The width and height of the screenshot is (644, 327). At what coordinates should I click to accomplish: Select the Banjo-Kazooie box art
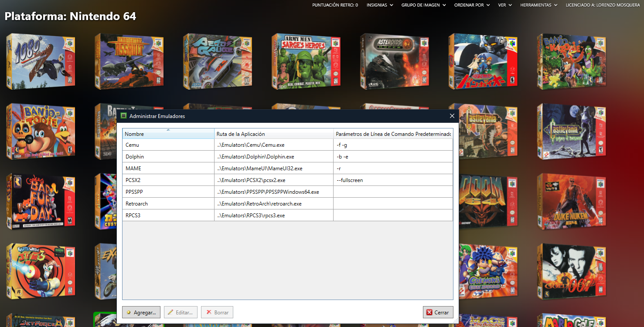coord(572,62)
